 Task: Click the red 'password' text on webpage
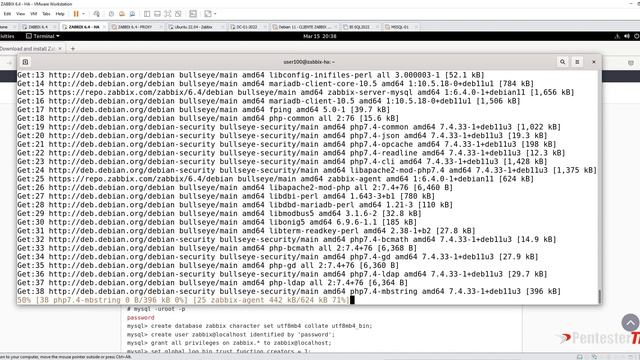140,318
